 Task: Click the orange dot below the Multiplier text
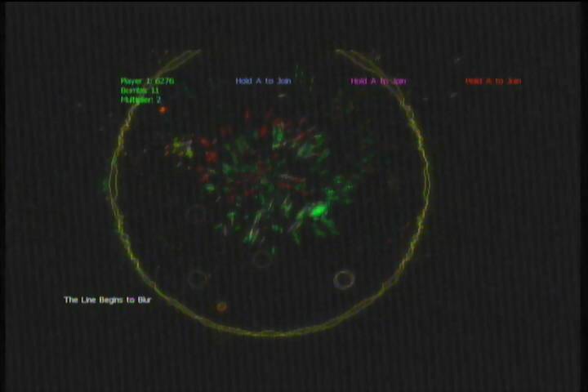pyautogui.click(x=163, y=109)
